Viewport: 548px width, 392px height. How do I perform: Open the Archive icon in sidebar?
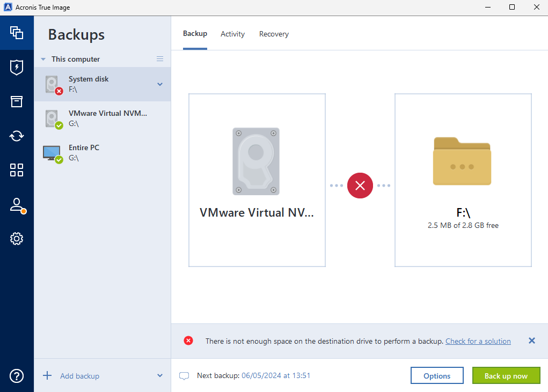click(x=17, y=102)
